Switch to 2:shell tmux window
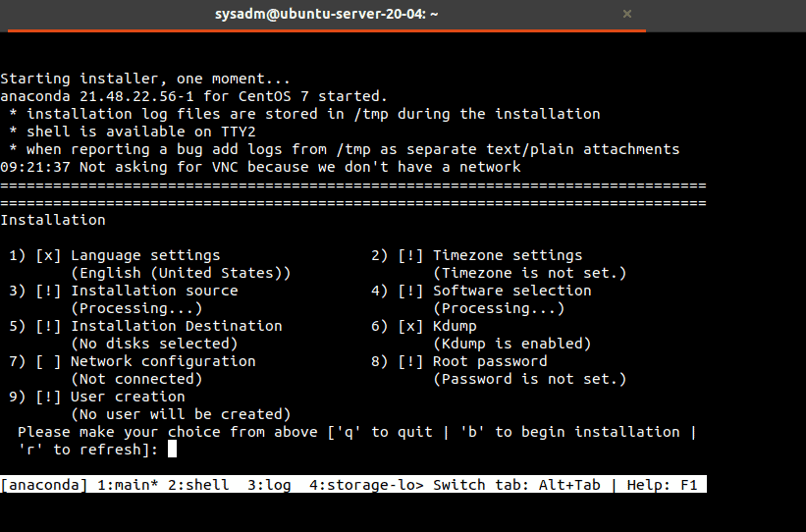806x532 pixels. (x=198, y=485)
